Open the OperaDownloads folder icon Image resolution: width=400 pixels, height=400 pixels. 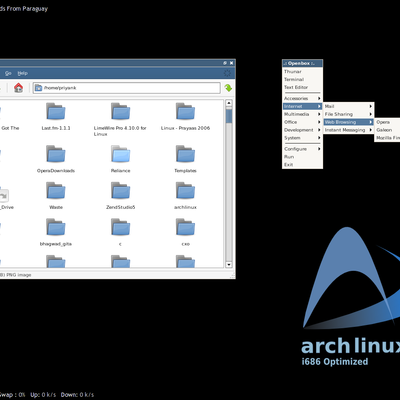pyautogui.click(x=56, y=154)
